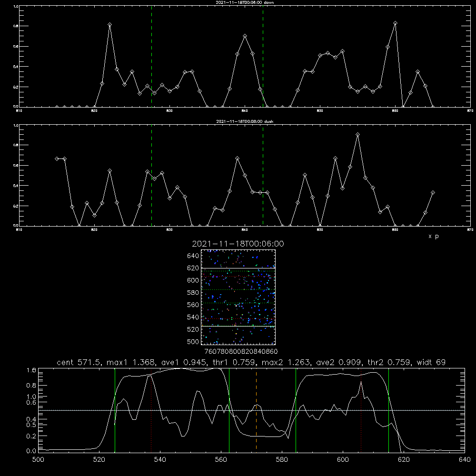The height and width of the screenshot is (476, 476).
Task: Click bottom plot x-axis label 560
Action: coord(221,459)
